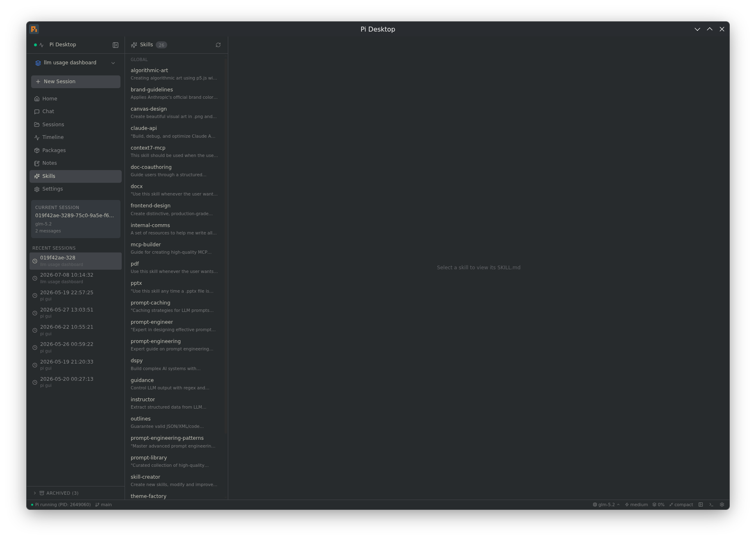Go to Home
The image size is (756, 541).
(x=75, y=99)
